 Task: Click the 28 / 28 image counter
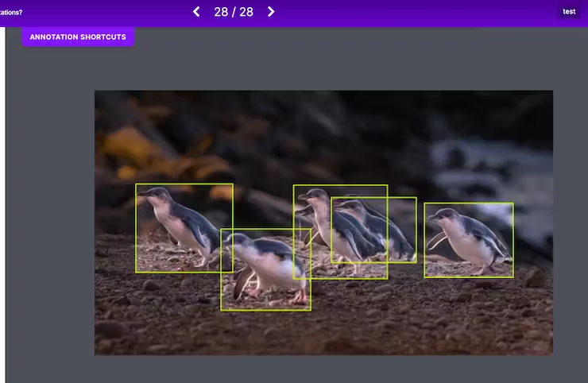click(x=234, y=12)
